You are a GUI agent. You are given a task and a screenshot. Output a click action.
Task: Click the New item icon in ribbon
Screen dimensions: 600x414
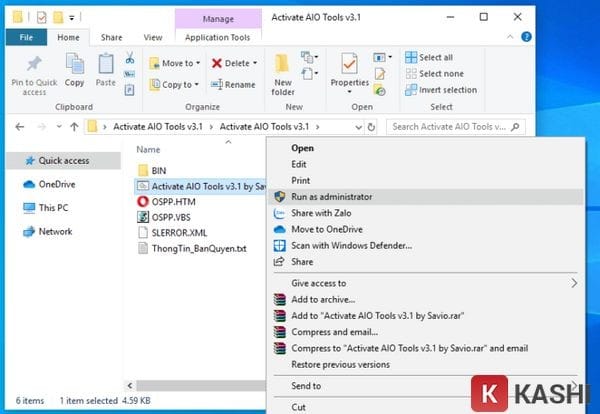point(308,57)
